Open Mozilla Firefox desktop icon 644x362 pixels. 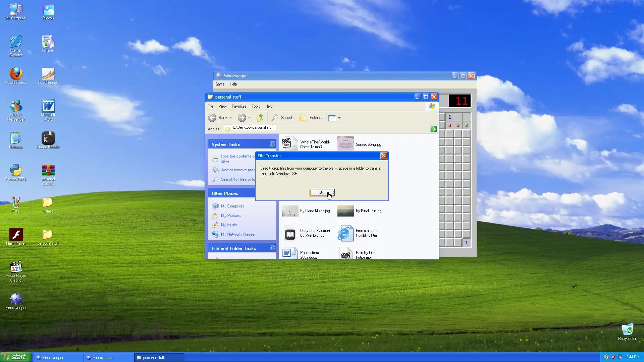(x=16, y=74)
